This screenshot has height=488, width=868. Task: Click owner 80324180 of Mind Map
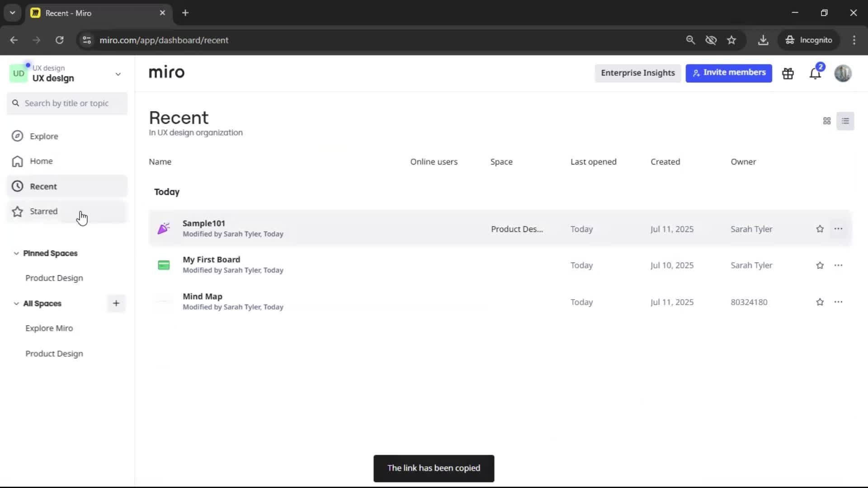[x=749, y=302]
